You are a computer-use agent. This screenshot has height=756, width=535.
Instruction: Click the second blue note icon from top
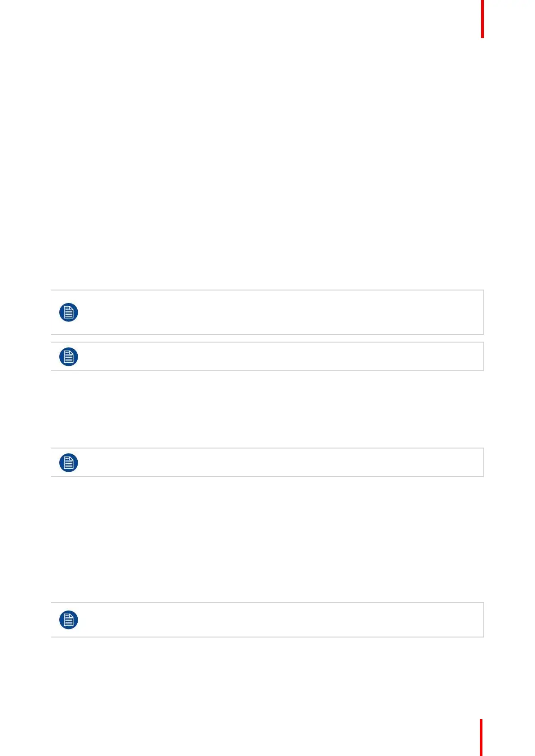[69, 357]
